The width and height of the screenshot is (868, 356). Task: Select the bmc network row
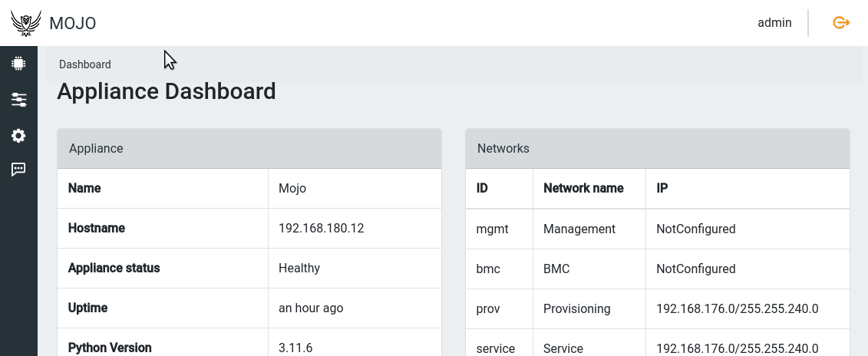point(657,269)
